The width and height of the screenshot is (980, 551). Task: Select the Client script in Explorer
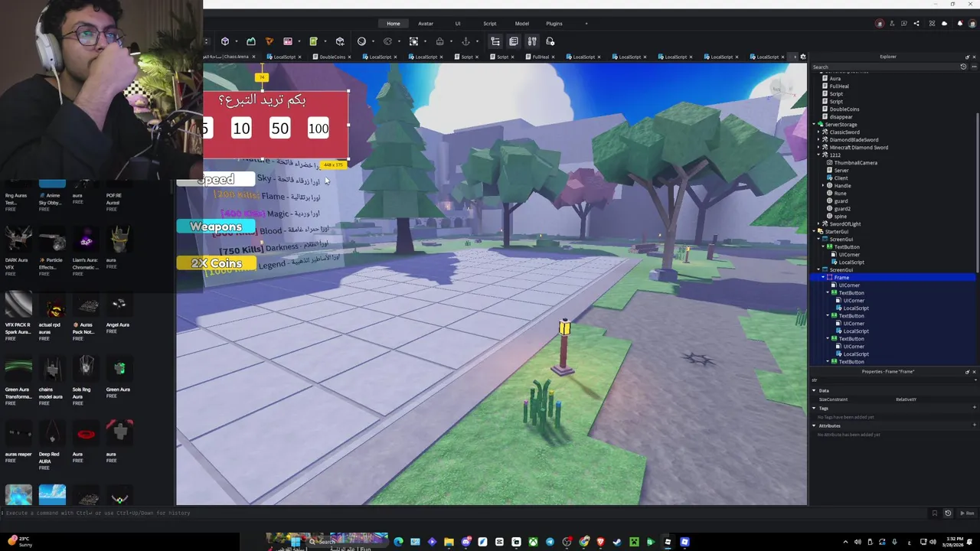[x=841, y=178]
